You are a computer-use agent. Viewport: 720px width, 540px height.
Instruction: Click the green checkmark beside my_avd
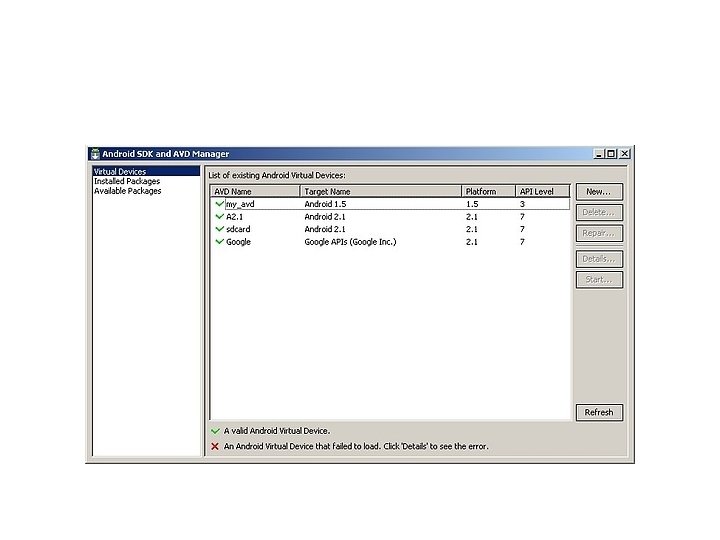(219, 203)
